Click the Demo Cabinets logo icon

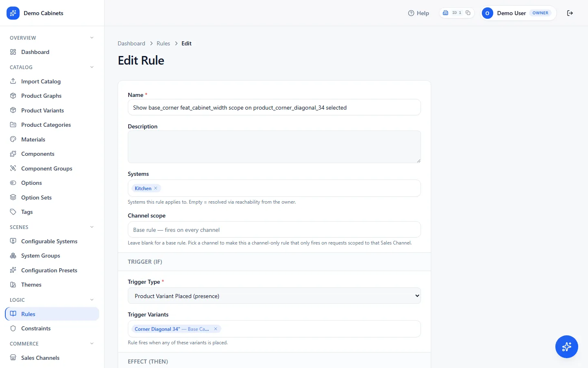coord(13,13)
